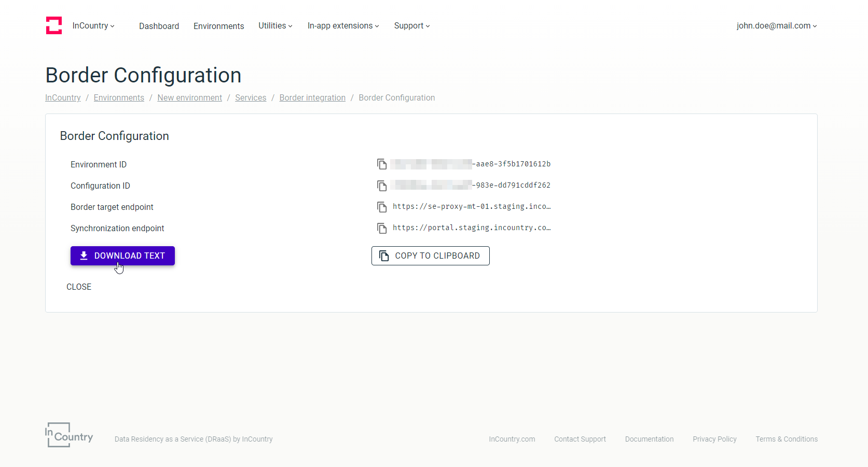Expand the Support menu

412,26
